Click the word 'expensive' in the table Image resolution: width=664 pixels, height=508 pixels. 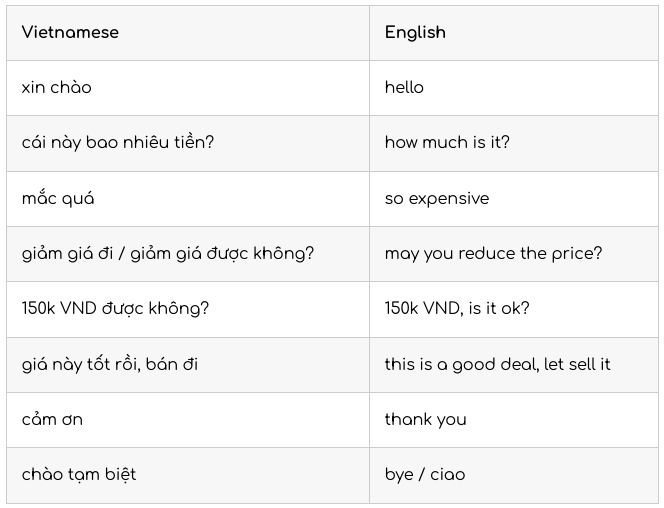[449, 199]
